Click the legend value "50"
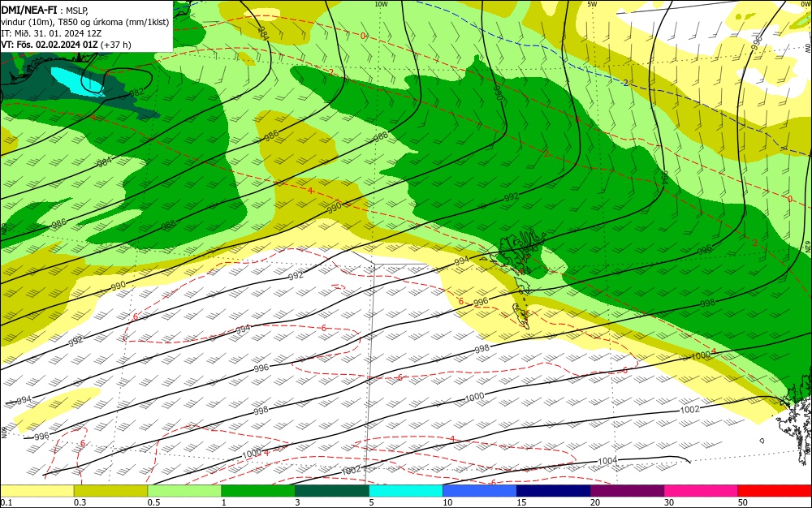The height and width of the screenshot is (508, 812). pyautogui.click(x=743, y=502)
